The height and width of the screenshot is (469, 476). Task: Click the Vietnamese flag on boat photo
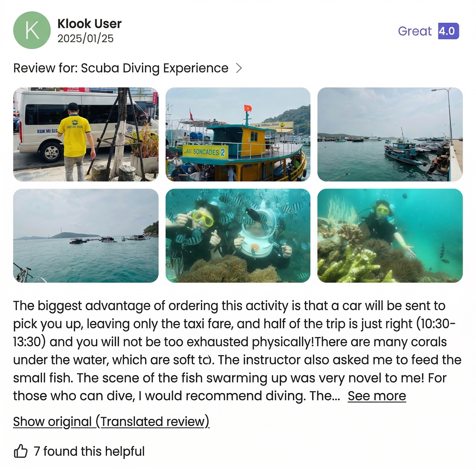click(x=248, y=108)
